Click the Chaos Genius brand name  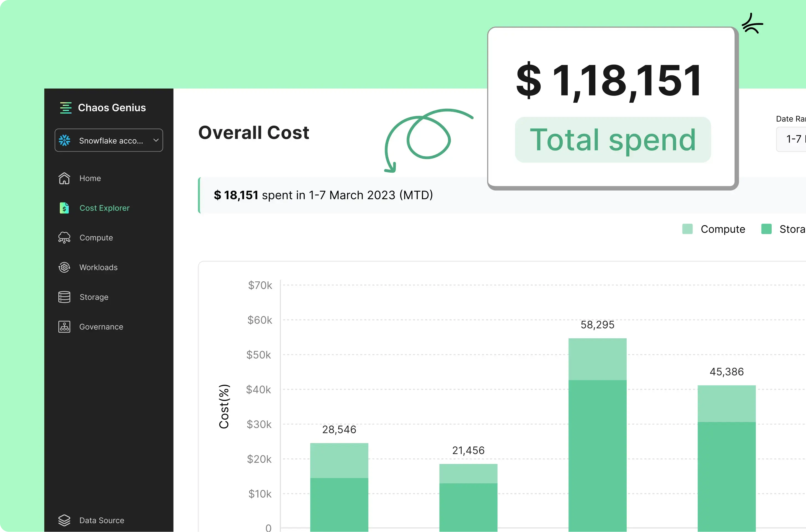click(112, 108)
